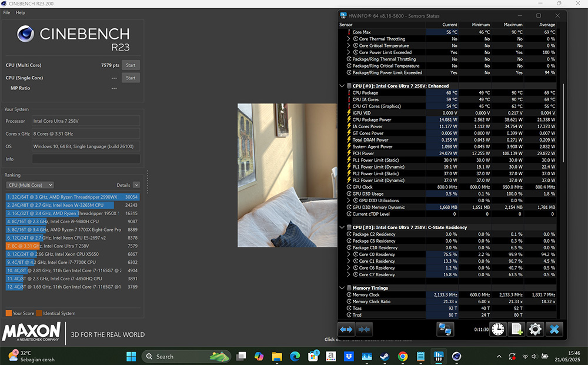The image size is (588, 365).
Task: Click HWiNFO log file icon
Action: (x=516, y=330)
